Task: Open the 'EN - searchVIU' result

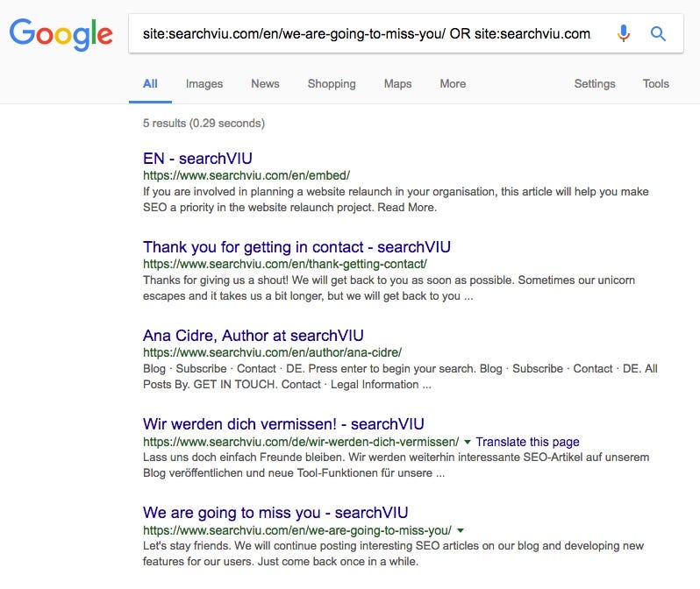Action: pyautogui.click(x=197, y=159)
